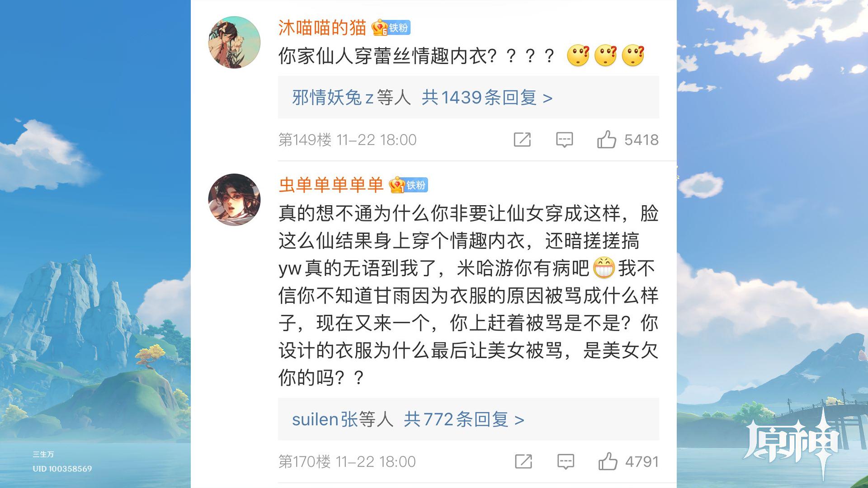
Task: Open profile of username 虫单单单单单
Action: (x=331, y=185)
